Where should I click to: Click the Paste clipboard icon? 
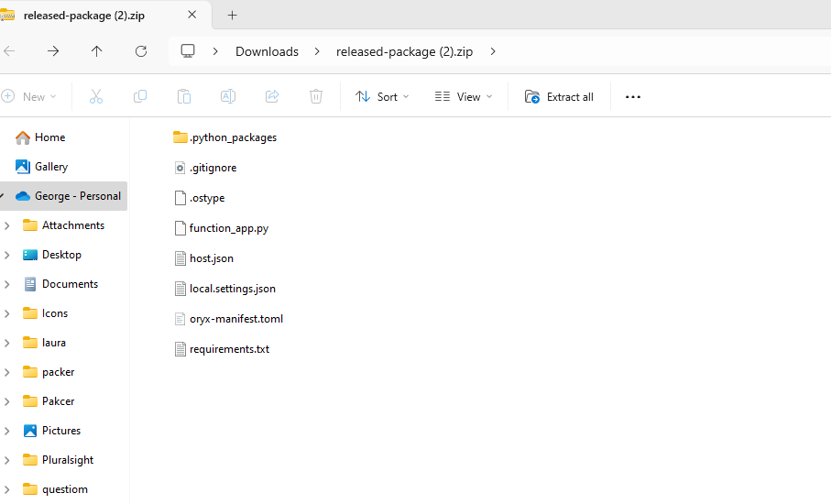[x=184, y=96]
